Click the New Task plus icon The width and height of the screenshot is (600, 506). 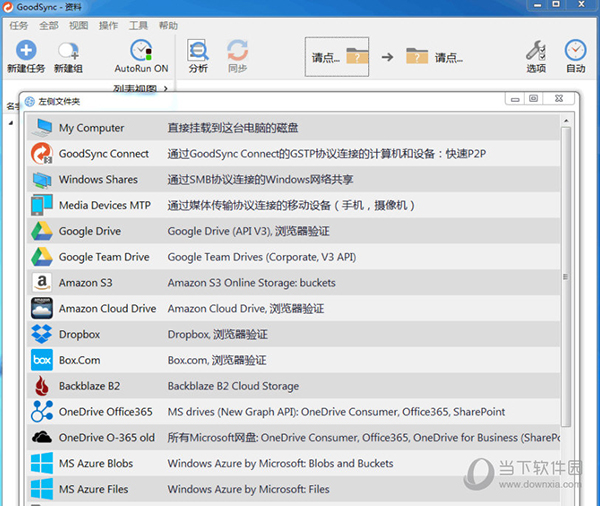[26, 50]
